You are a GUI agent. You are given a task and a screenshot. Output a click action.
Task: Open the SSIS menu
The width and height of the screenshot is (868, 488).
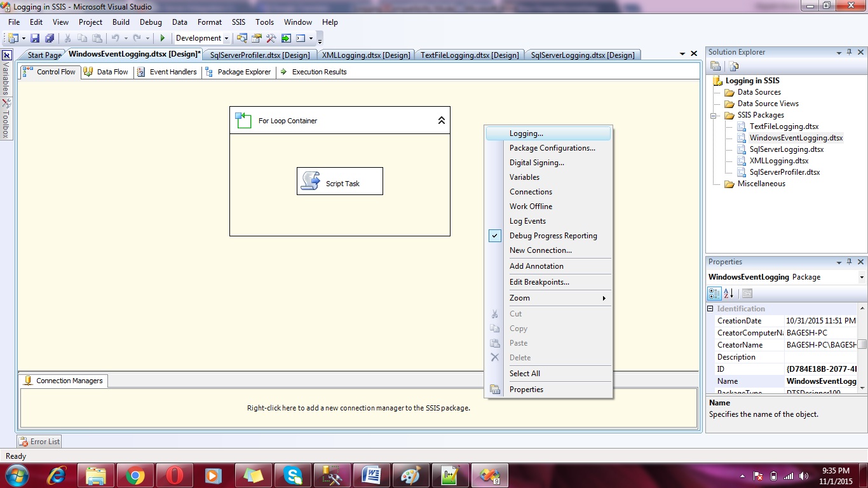coord(238,22)
